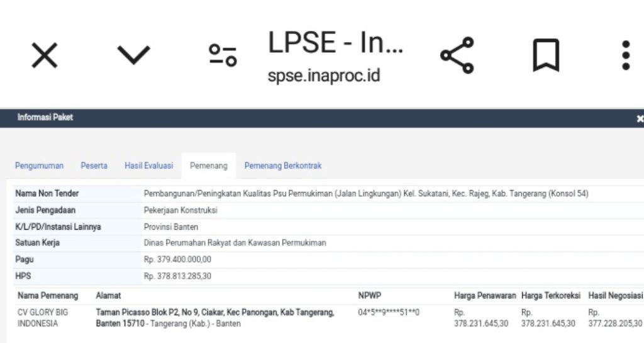Screen dimensions: 644x343
Task: Select the Pemenang tab
Action: (208, 166)
